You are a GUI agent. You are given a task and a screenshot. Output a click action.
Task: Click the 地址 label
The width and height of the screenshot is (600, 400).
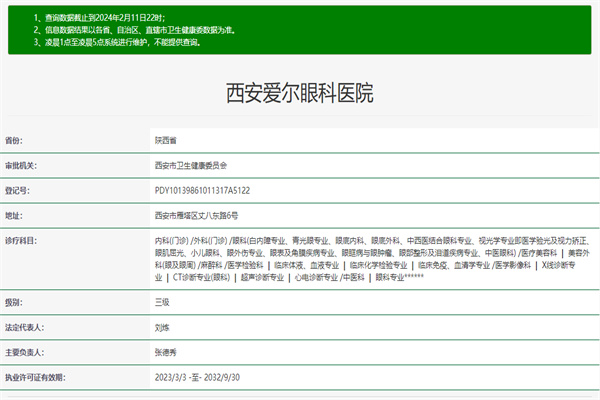(x=14, y=216)
